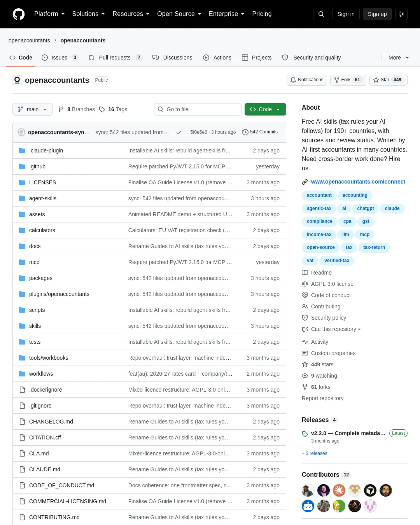The image size is (420, 525).
Task: Star the repository with the Star button
Action: tap(388, 80)
